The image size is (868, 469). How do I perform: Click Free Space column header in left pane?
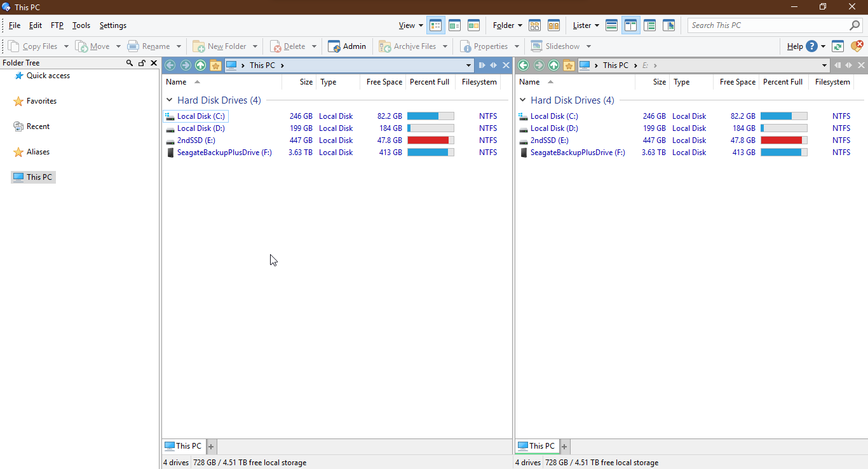coord(384,82)
